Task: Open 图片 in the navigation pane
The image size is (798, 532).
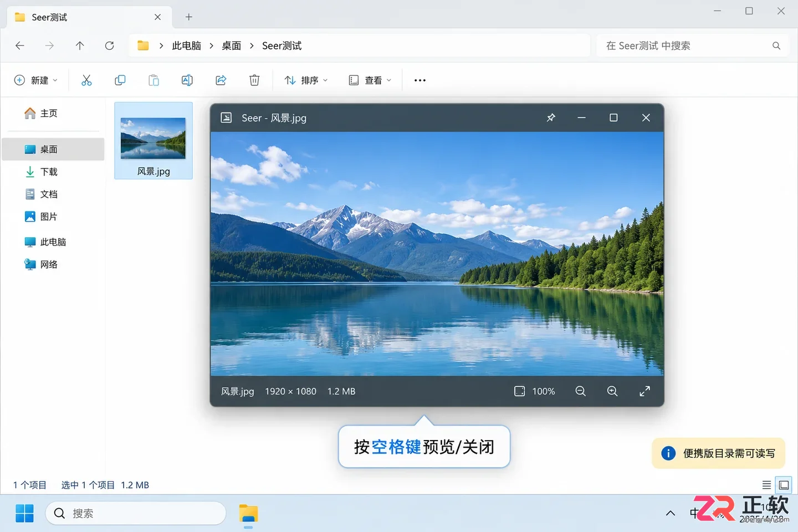Action: coord(53,217)
